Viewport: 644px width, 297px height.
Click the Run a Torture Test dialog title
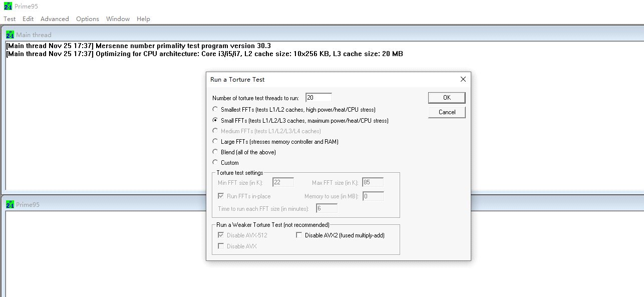237,79
